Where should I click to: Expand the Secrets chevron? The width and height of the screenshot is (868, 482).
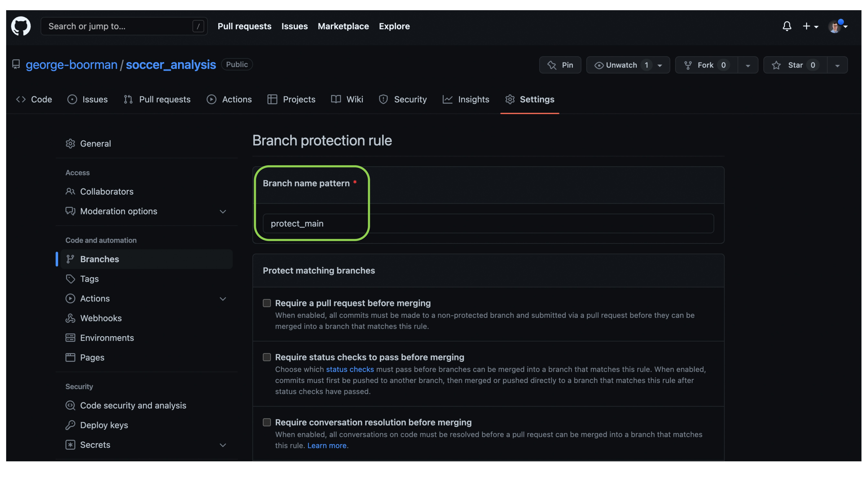[223, 445]
